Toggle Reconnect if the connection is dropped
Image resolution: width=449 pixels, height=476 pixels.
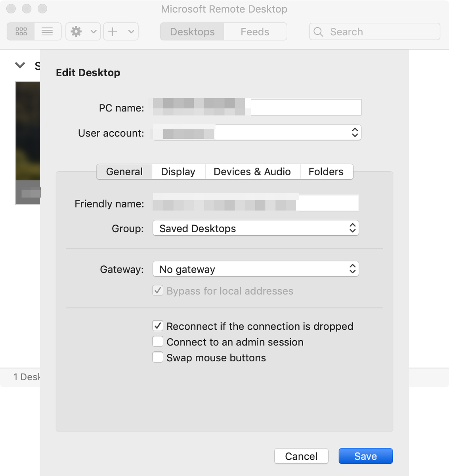158,326
